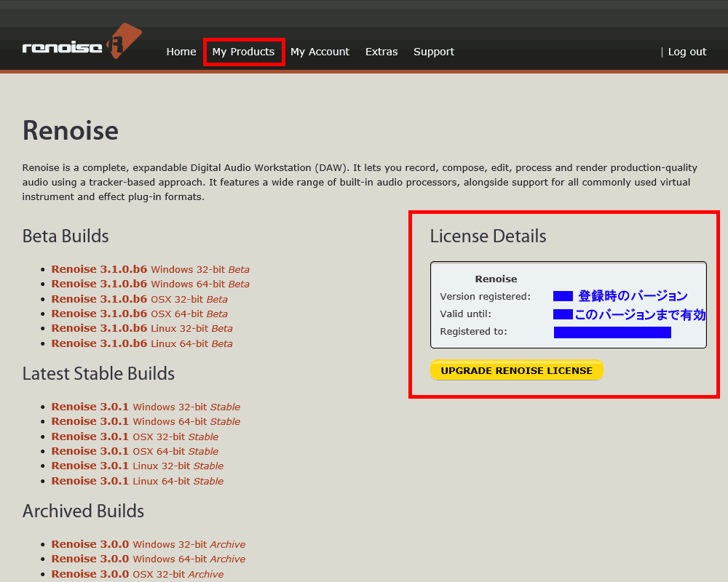Open the Home menu item
This screenshot has height=582, width=728.
coord(181,52)
